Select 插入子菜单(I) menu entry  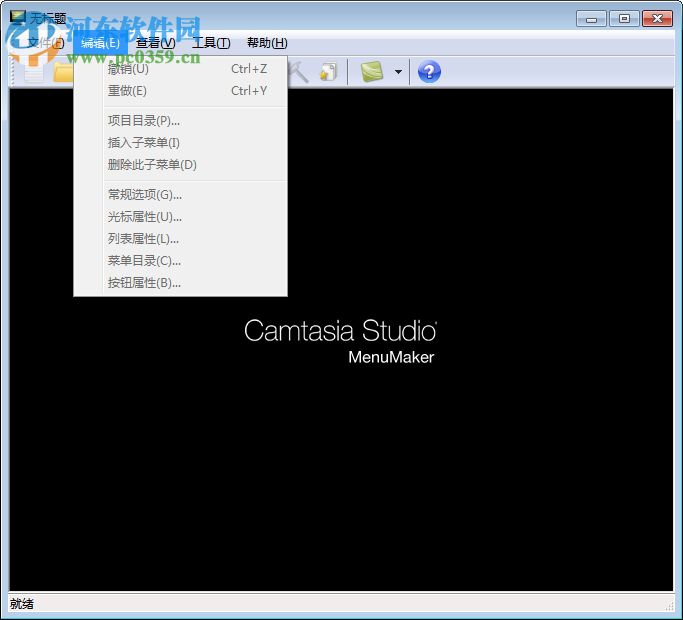(x=180, y=143)
